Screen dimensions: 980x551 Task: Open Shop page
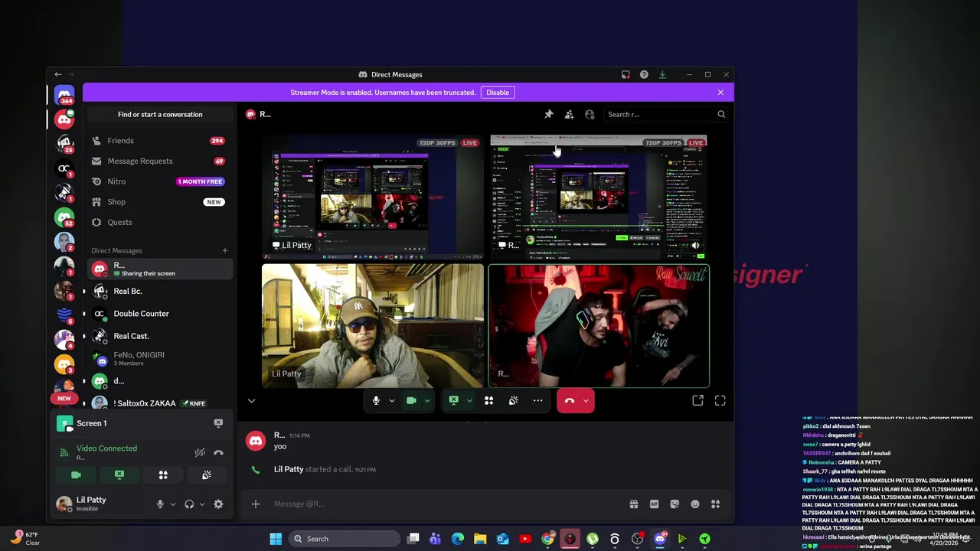point(160,202)
